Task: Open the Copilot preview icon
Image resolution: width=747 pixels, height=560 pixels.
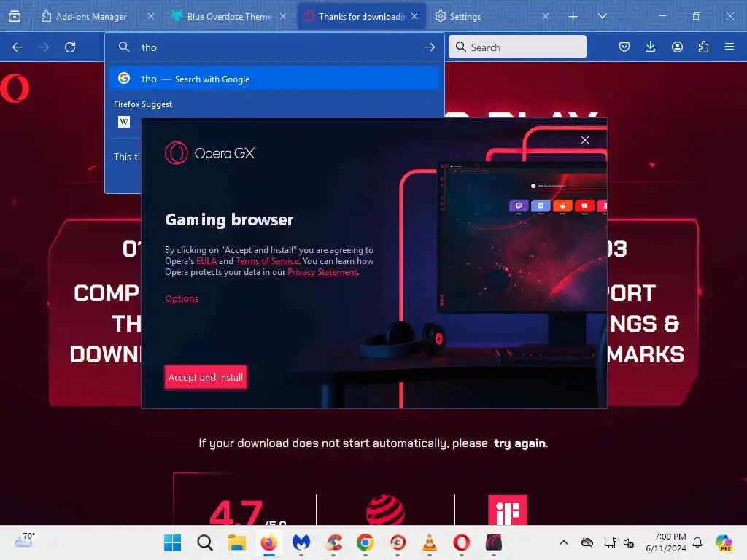Action: click(x=724, y=542)
